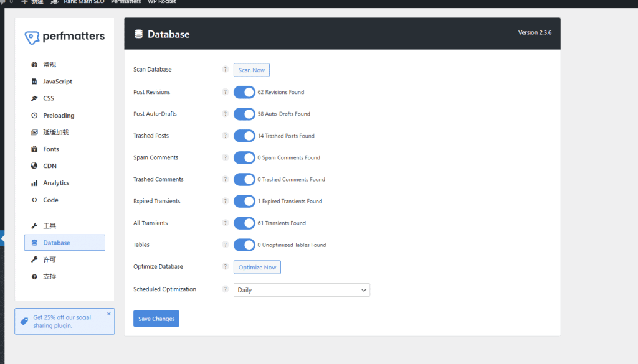Click help tooltip for Scan Database
The height and width of the screenshot is (364, 638).
(x=226, y=70)
